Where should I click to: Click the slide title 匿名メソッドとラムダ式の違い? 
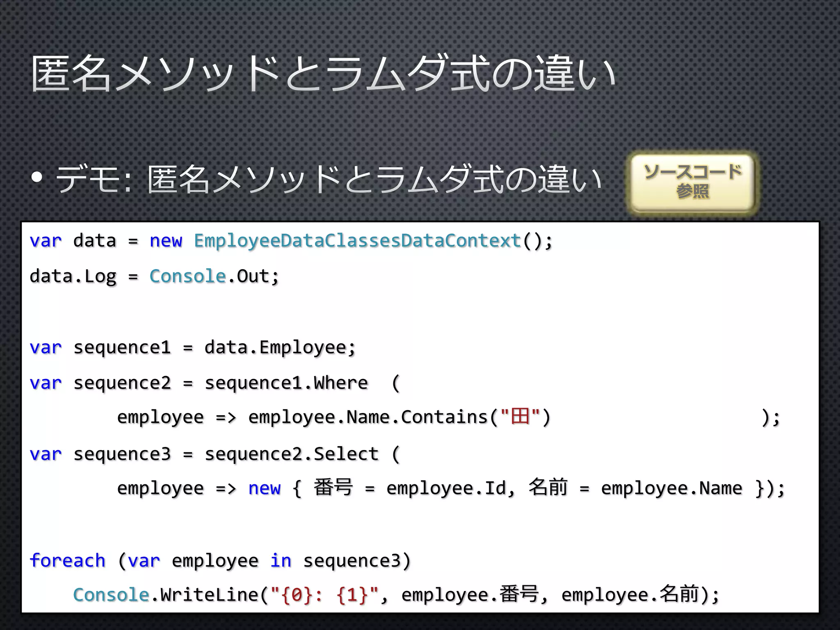pyautogui.click(x=323, y=74)
